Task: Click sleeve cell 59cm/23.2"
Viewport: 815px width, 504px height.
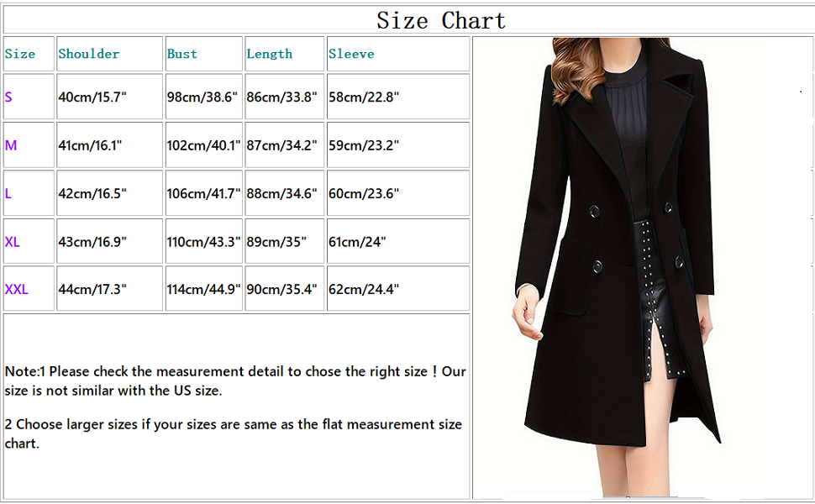Action: tap(398, 145)
